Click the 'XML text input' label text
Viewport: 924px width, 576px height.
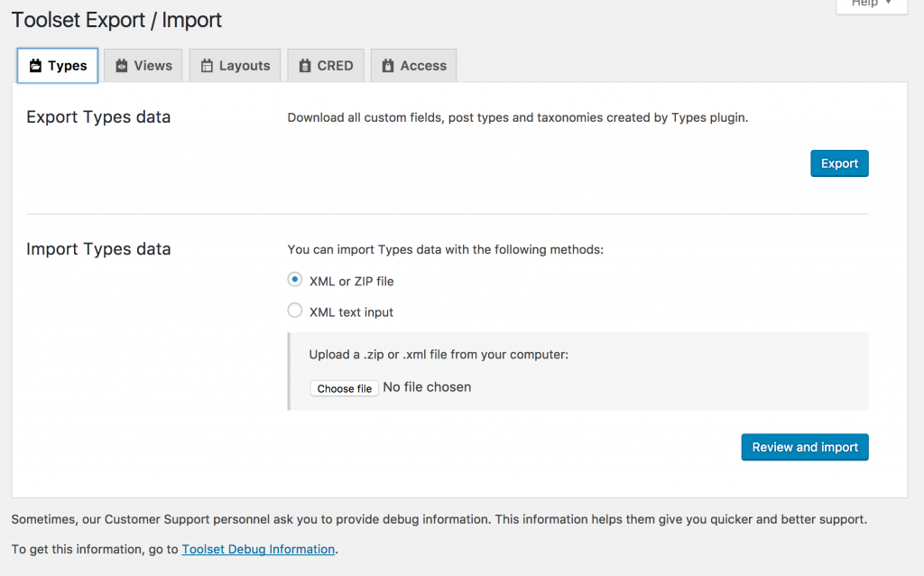[351, 312]
